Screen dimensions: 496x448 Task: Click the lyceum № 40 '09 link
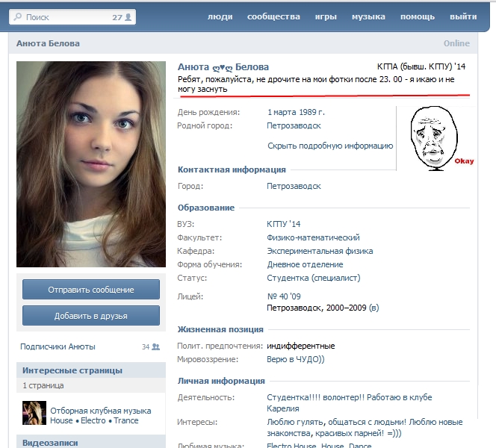(x=284, y=296)
